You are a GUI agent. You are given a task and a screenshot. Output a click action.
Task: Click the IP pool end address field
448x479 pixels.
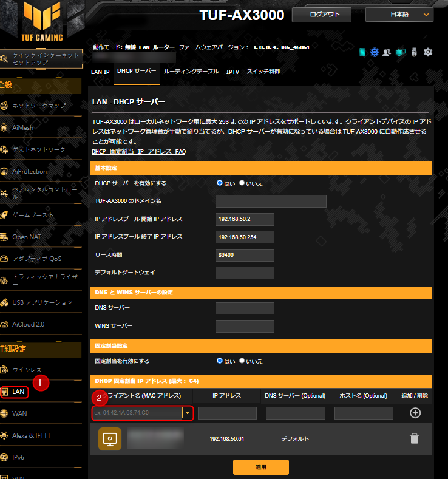pyautogui.click(x=245, y=237)
